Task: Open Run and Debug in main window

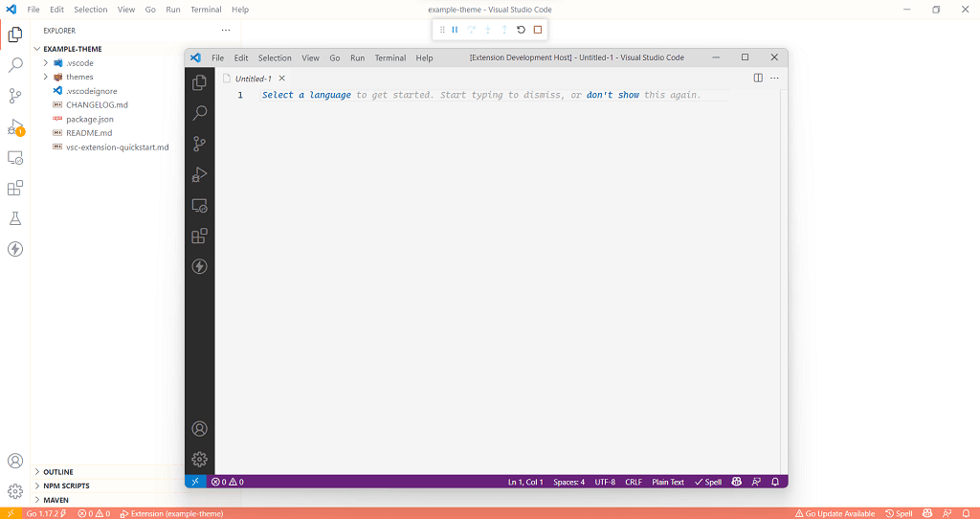Action: point(15,127)
